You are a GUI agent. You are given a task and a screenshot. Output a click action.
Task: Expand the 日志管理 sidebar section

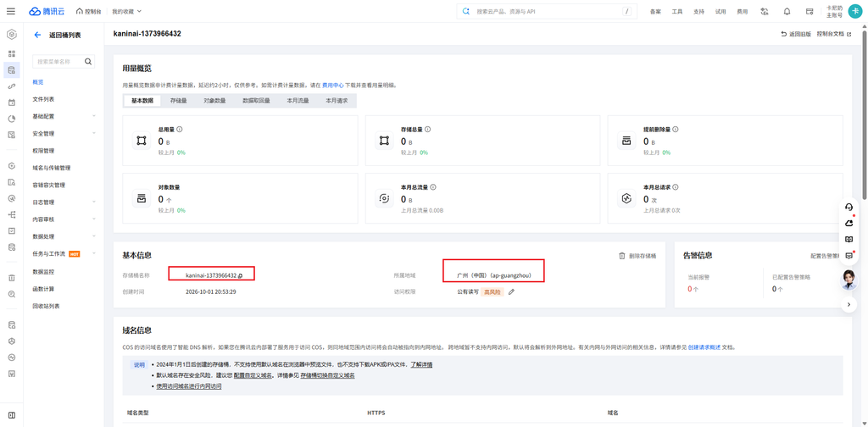pyautogui.click(x=64, y=202)
